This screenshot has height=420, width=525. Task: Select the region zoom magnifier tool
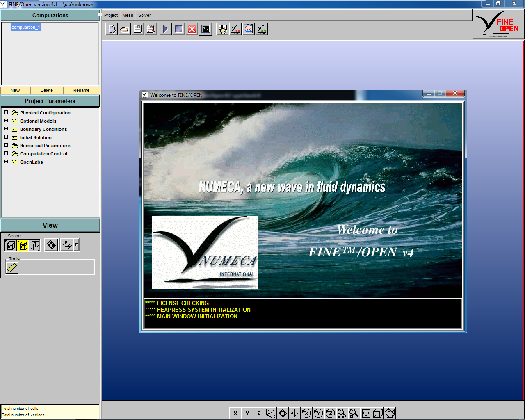(x=354, y=413)
